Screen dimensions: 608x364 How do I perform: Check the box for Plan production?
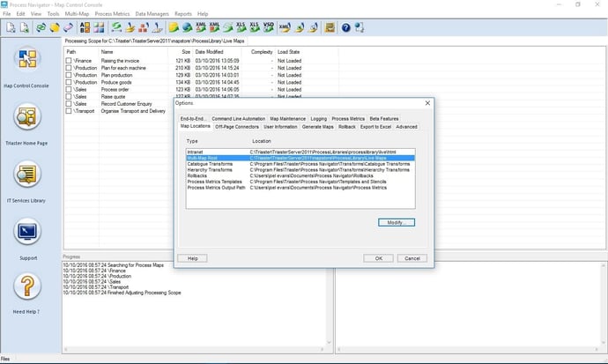[x=69, y=75]
